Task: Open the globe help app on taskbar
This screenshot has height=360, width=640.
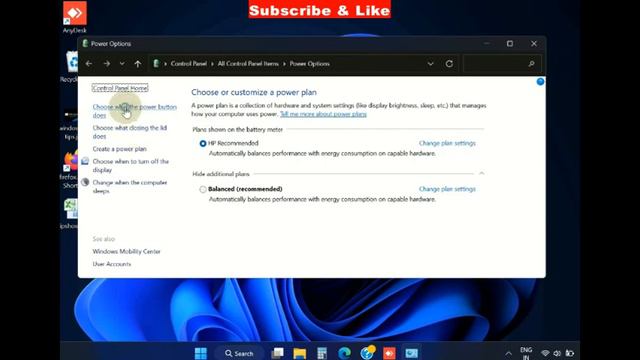Action: tap(367, 353)
